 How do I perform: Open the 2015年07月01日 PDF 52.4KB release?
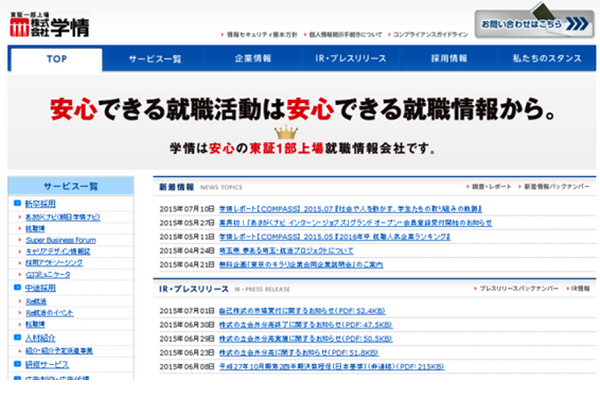[302, 311]
